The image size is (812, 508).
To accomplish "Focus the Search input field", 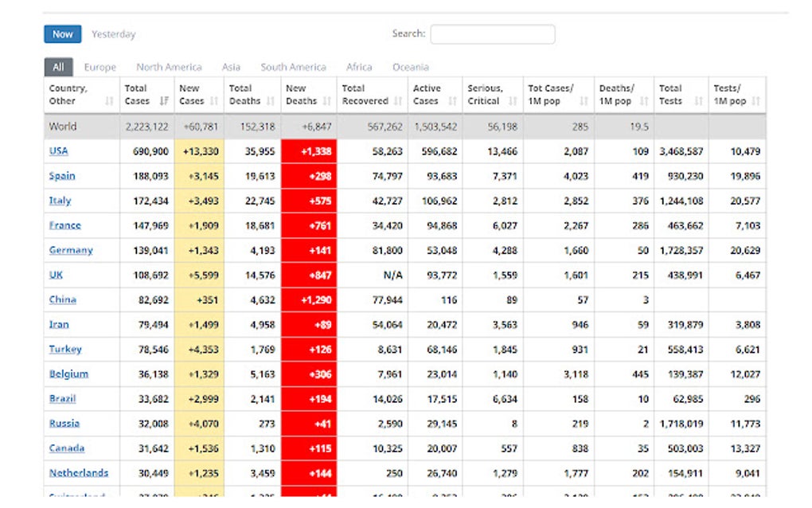I will (492, 34).
